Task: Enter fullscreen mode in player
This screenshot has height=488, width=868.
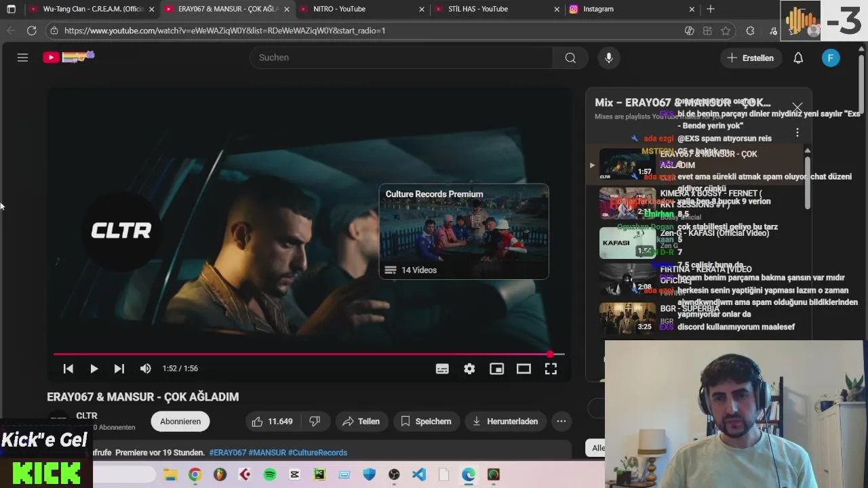Action: coord(551,369)
